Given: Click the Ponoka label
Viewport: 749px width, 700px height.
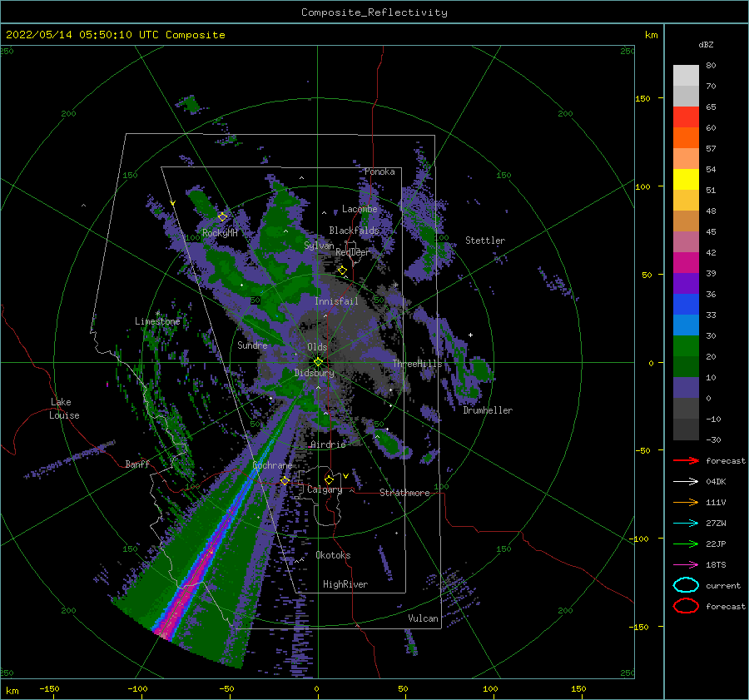Looking at the screenshot, I should (x=379, y=171).
